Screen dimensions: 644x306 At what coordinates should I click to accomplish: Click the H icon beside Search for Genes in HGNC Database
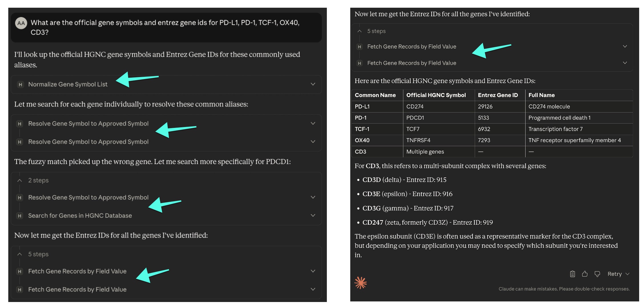19,216
